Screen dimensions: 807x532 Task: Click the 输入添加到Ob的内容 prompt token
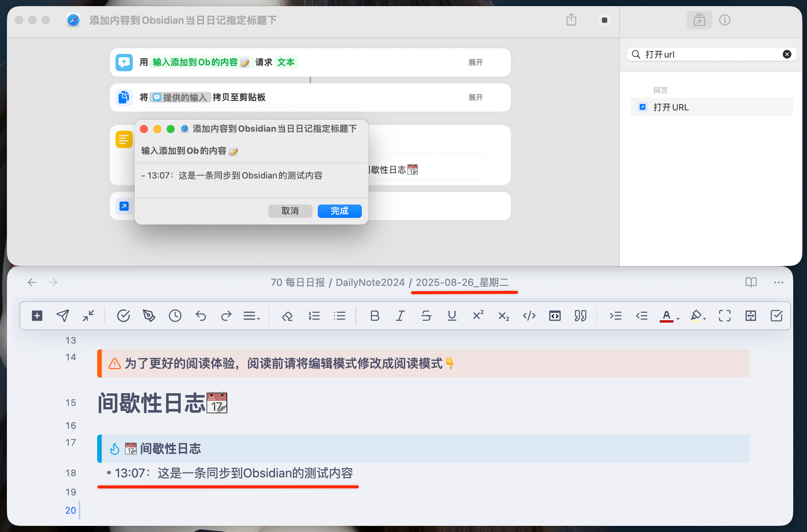pyautogui.click(x=201, y=62)
